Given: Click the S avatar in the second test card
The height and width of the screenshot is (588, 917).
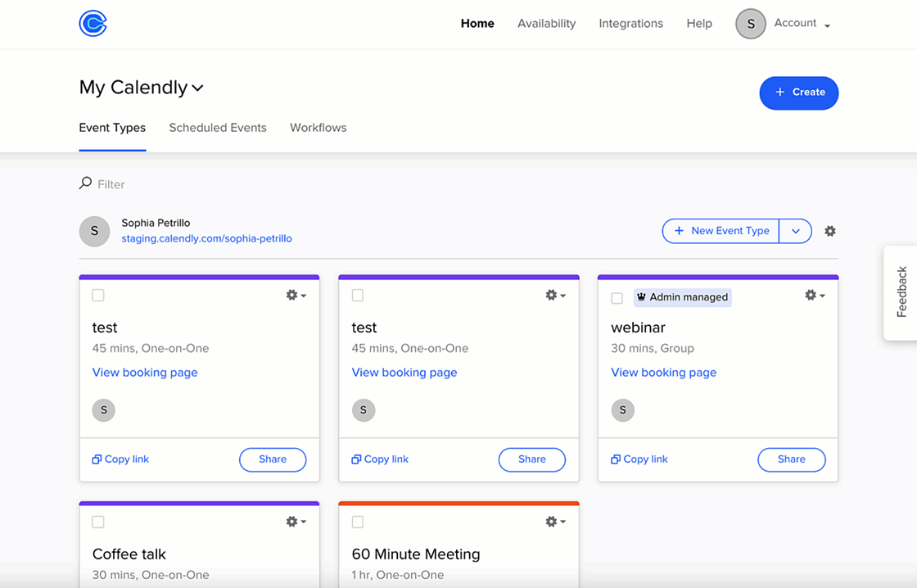Looking at the screenshot, I should [364, 410].
